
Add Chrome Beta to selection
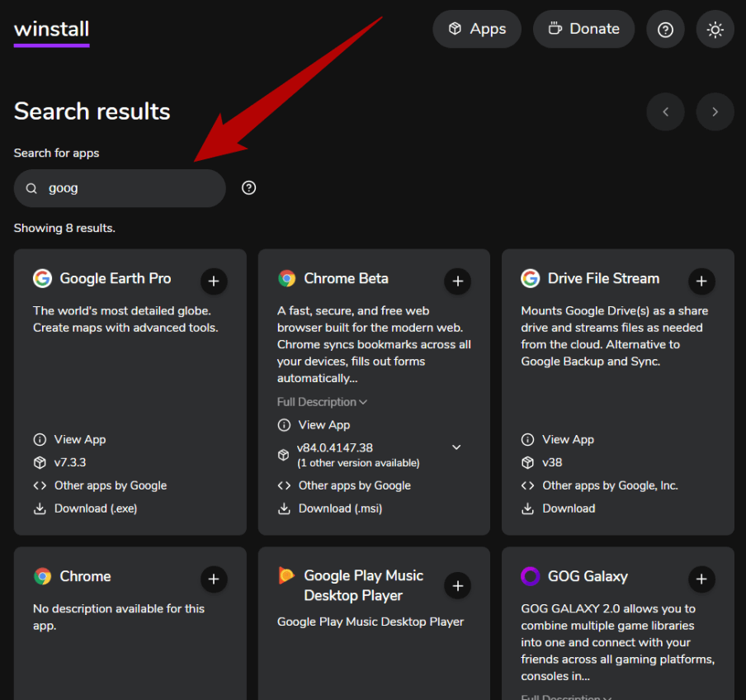[x=457, y=281]
